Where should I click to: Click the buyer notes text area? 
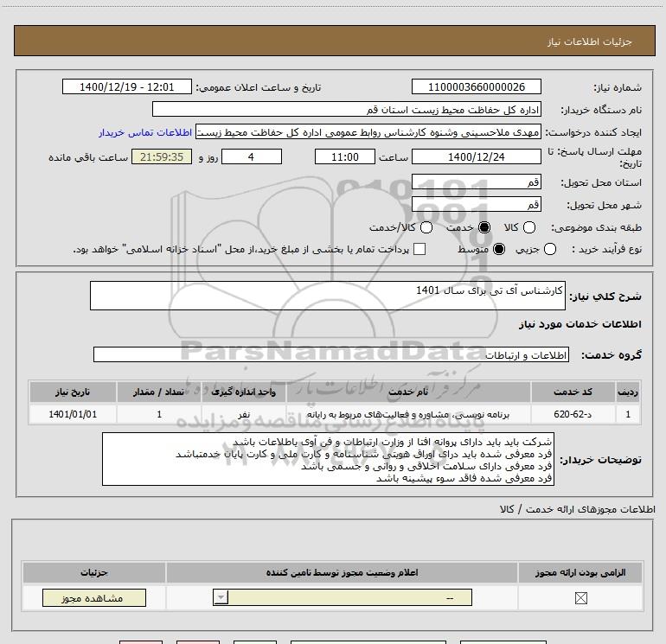(x=328, y=459)
